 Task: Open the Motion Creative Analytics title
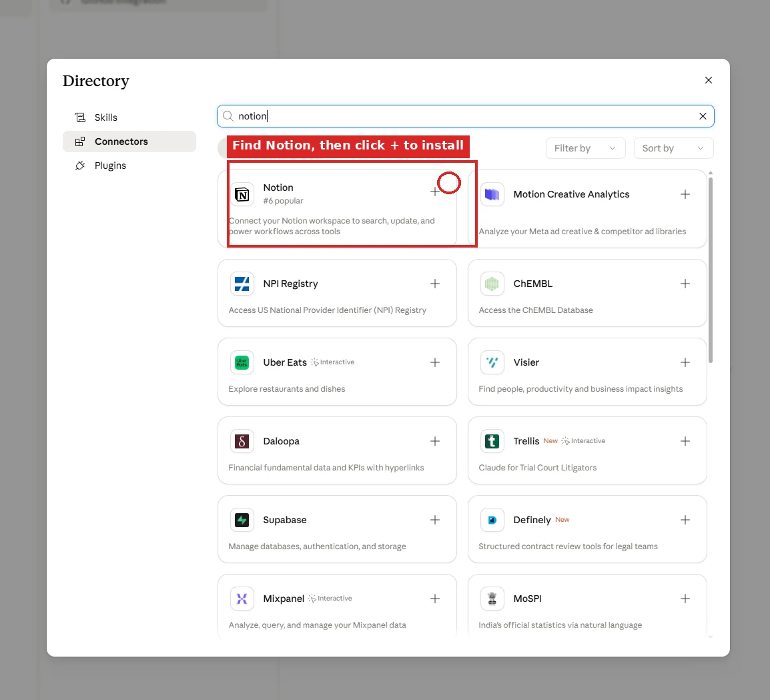(571, 195)
